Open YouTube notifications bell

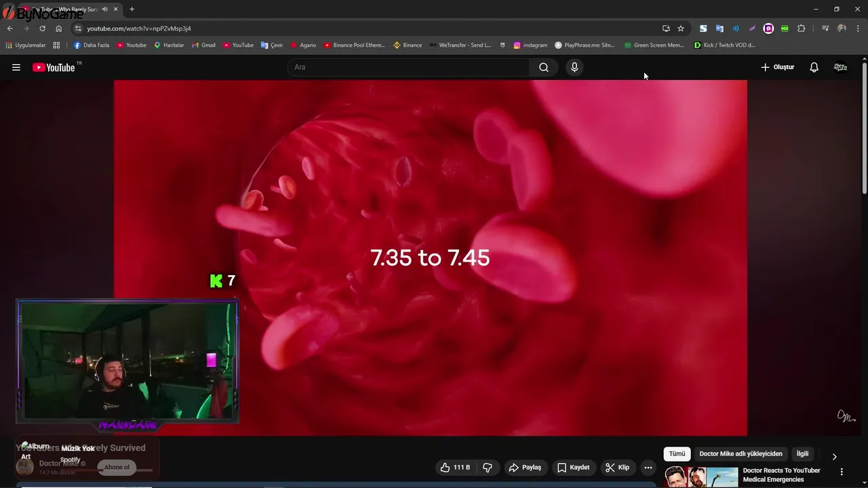click(x=814, y=67)
